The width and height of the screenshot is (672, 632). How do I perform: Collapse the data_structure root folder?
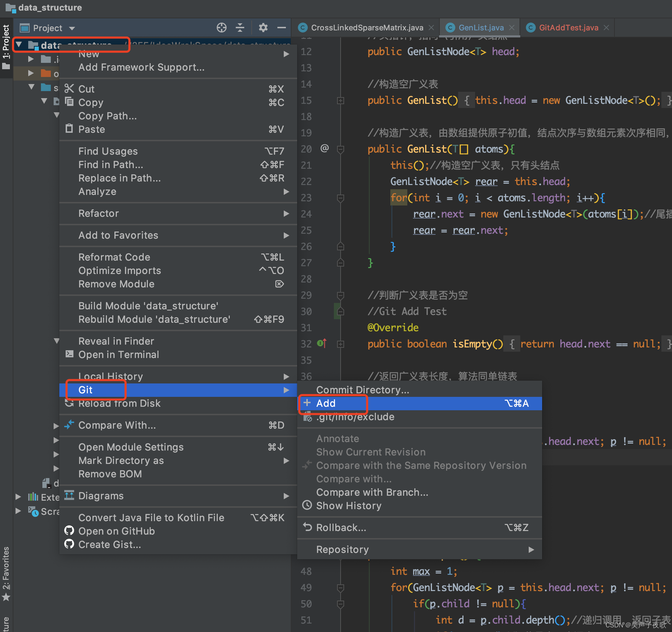[x=19, y=45]
